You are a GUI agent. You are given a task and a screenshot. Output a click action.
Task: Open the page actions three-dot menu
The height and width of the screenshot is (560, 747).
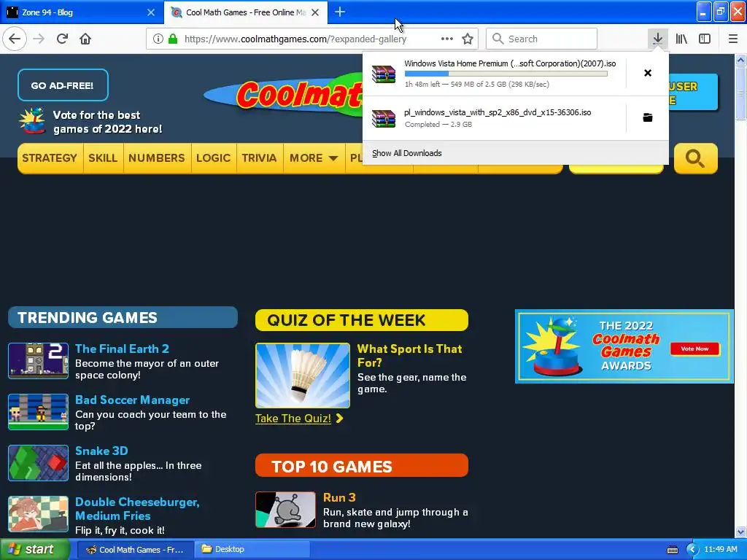pos(447,39)
